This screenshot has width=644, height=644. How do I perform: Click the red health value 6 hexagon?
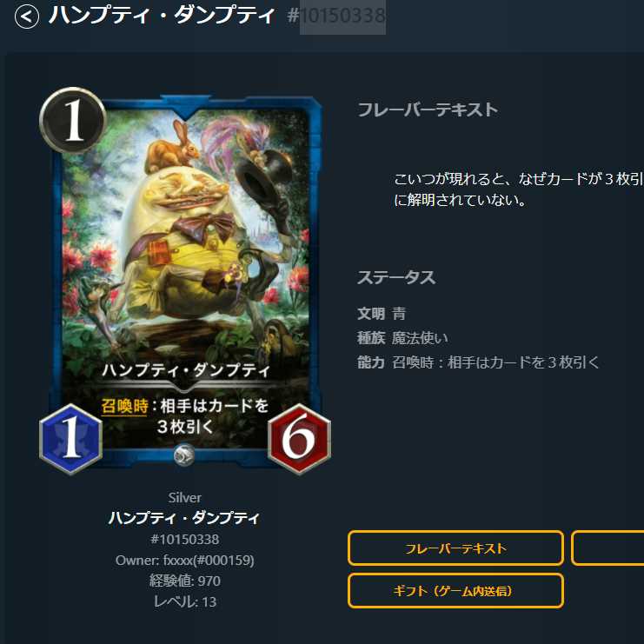(x=299, y=439)
